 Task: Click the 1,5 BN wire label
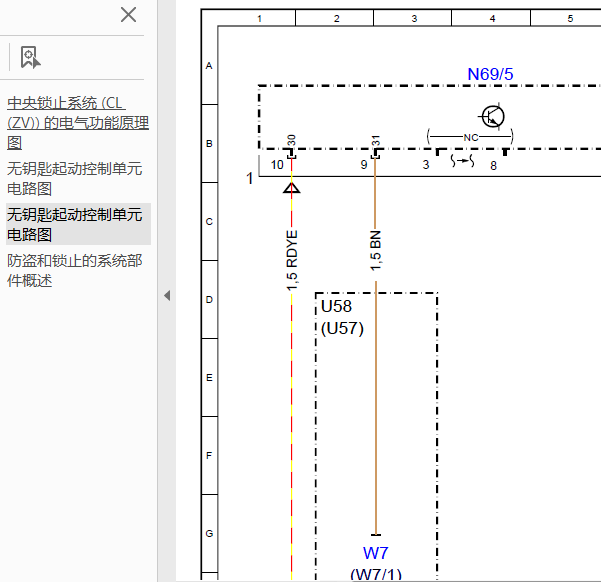pyautogui.click(x=376, y=251)
